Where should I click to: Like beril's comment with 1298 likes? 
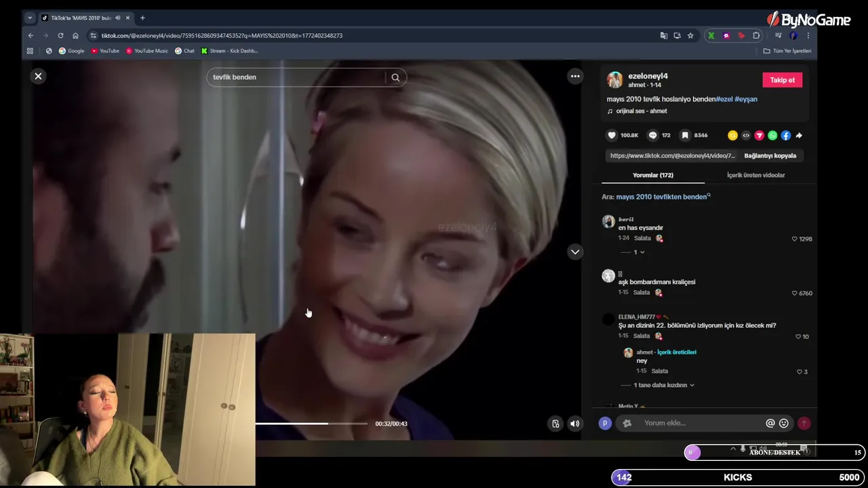point(795,239)
